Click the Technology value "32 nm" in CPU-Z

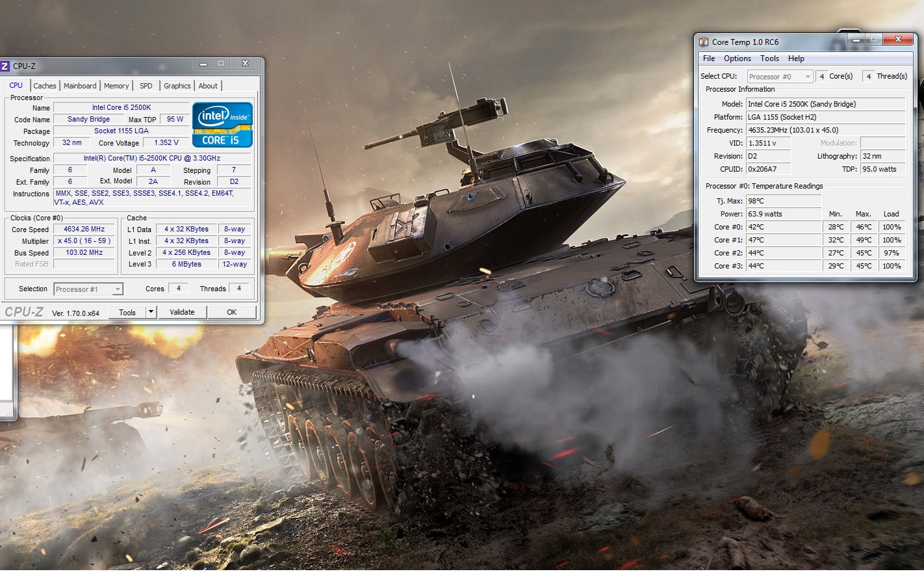[71, 143]
